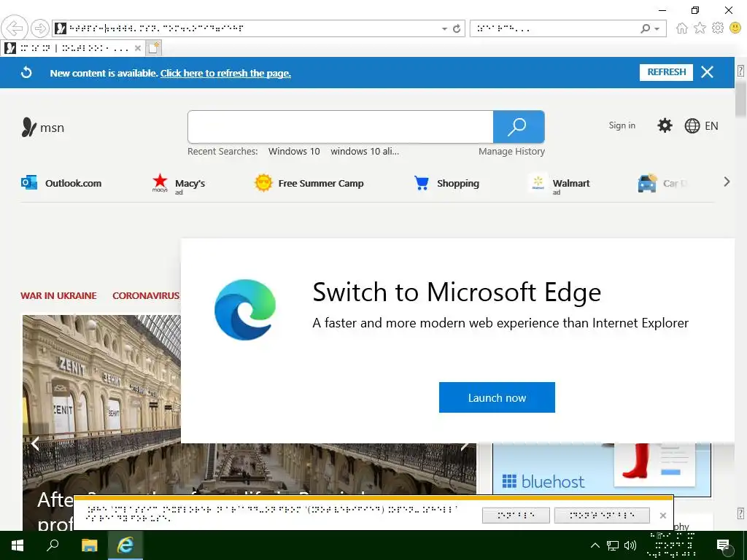
Task: Click the Microsoft Edge logo in the popup
Action: [245, 309]
